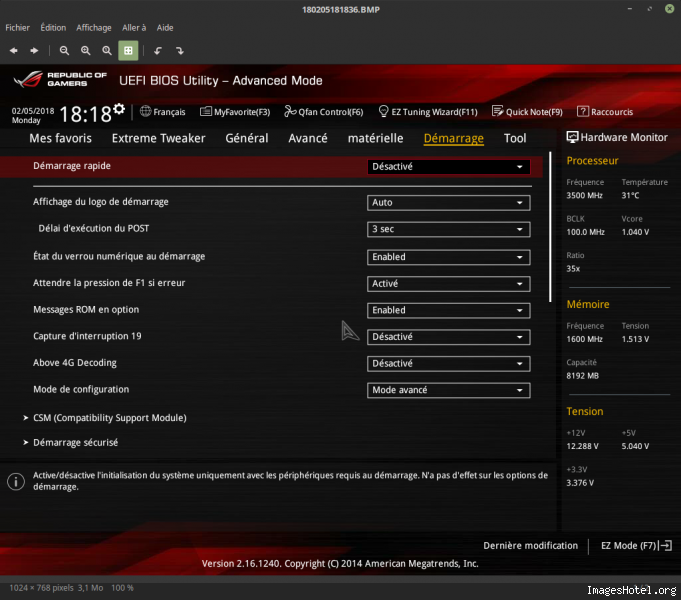
Task: Close the image viewer window
Action: click(x=669, y=9)
